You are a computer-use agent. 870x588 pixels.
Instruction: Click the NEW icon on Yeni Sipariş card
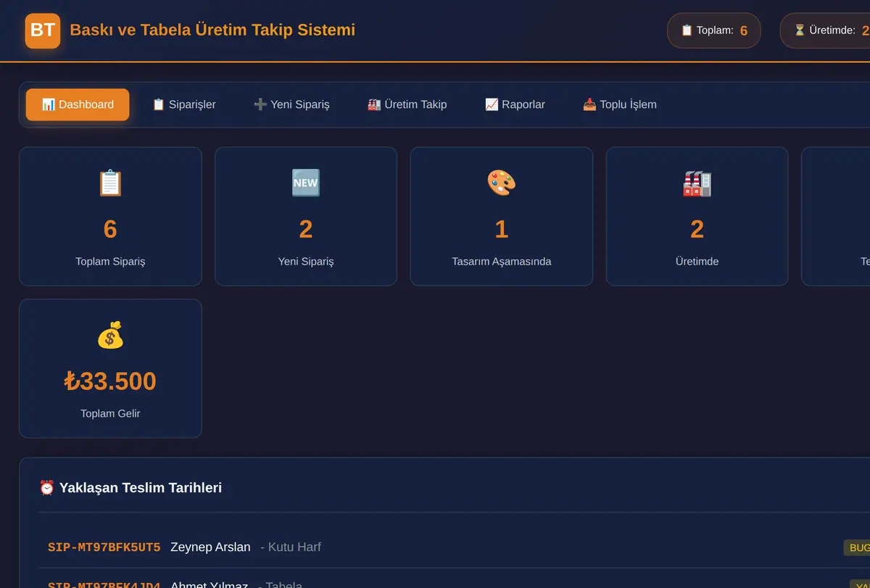[x=306, y=183]
